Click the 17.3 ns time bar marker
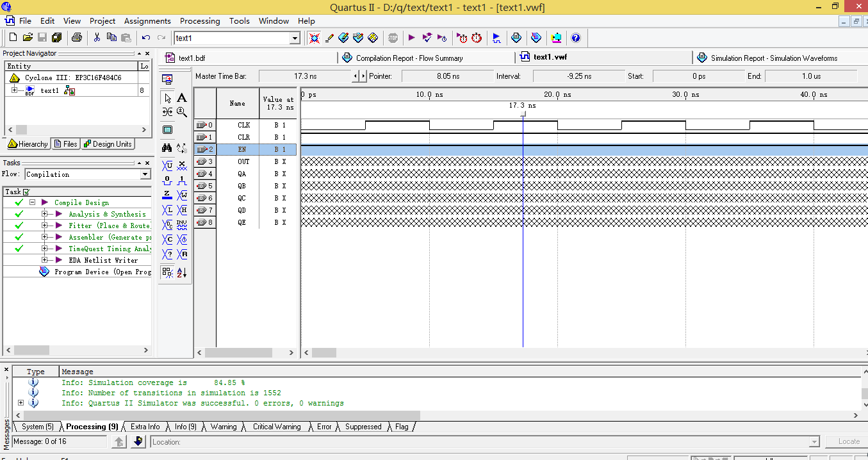868x460 pixels. (x=523, y=114)
